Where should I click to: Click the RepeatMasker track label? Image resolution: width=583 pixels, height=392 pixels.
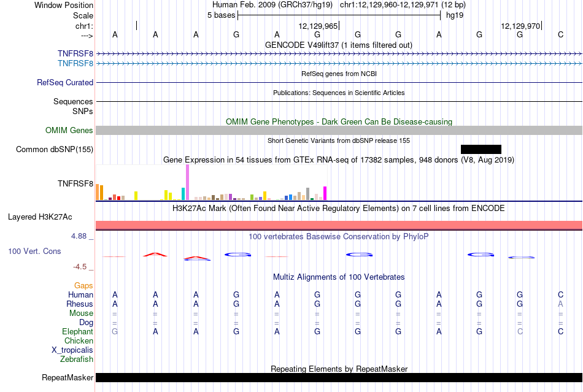[68, 377]
